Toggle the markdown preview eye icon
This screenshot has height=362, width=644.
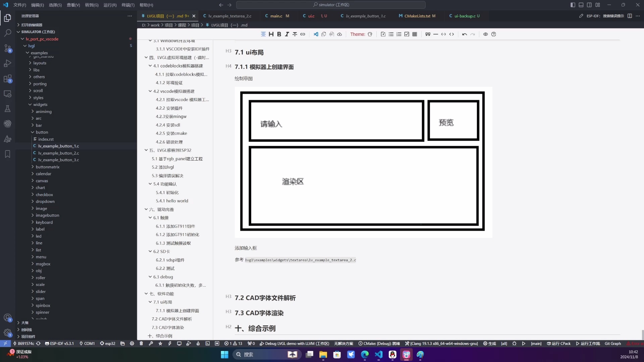[486, 34]
